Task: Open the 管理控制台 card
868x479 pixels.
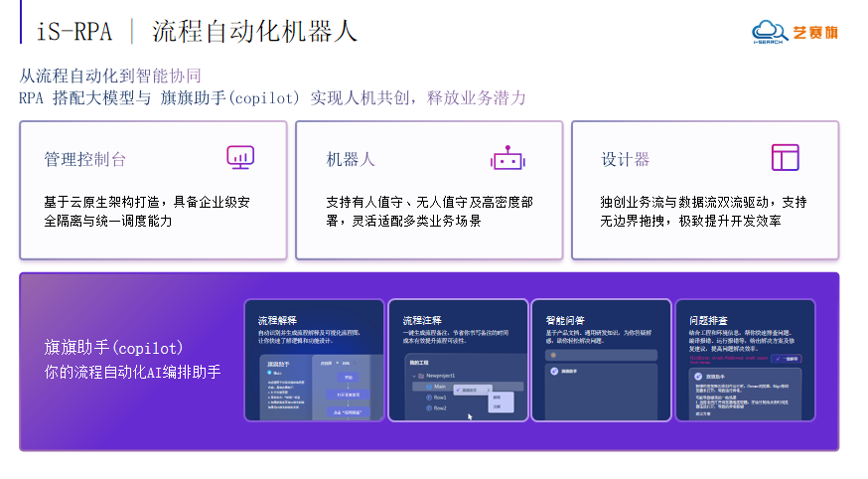Action: click(x=153, y=191)
